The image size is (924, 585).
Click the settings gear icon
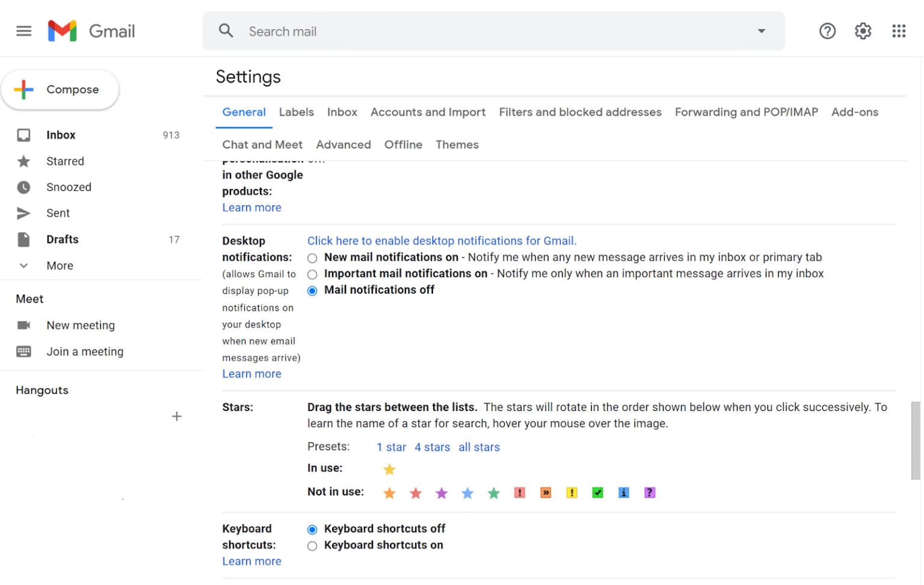pyautogui.click(x=863, y=31)
